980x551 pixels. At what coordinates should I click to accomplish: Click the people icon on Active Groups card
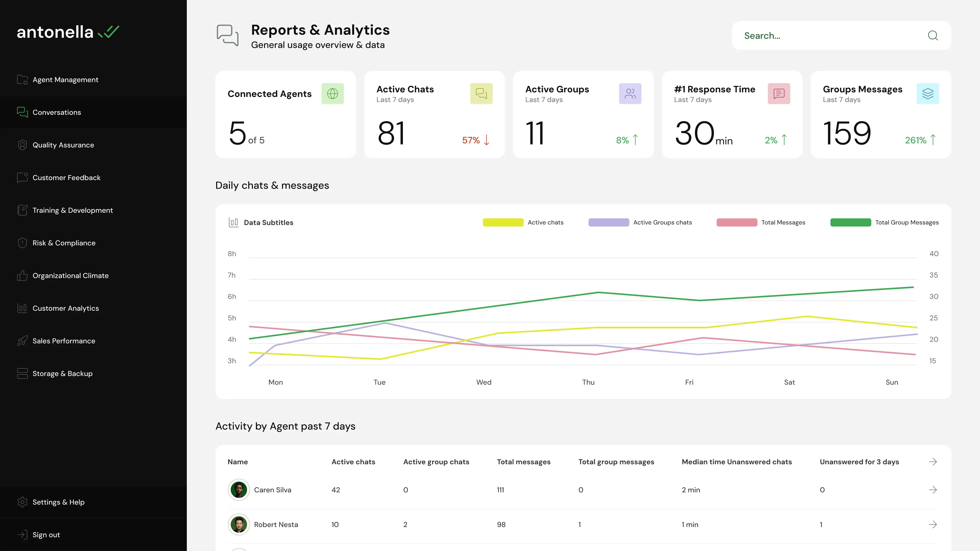(630, 94)
